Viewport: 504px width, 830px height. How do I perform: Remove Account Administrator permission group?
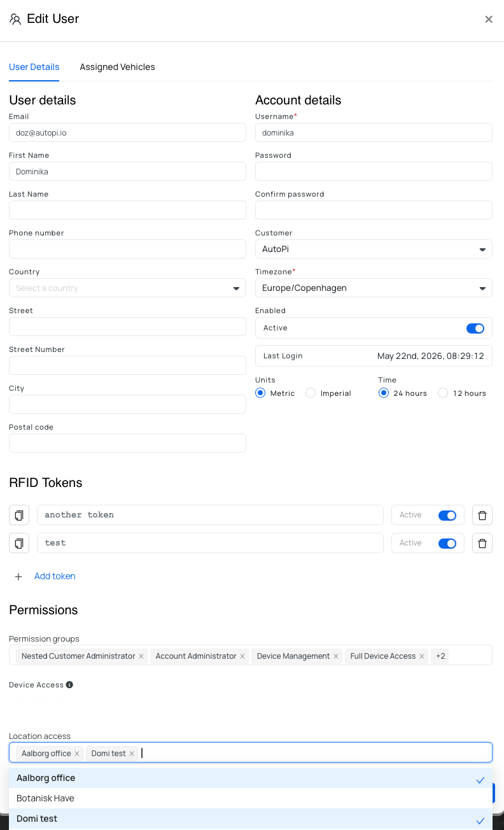(242, 656)
